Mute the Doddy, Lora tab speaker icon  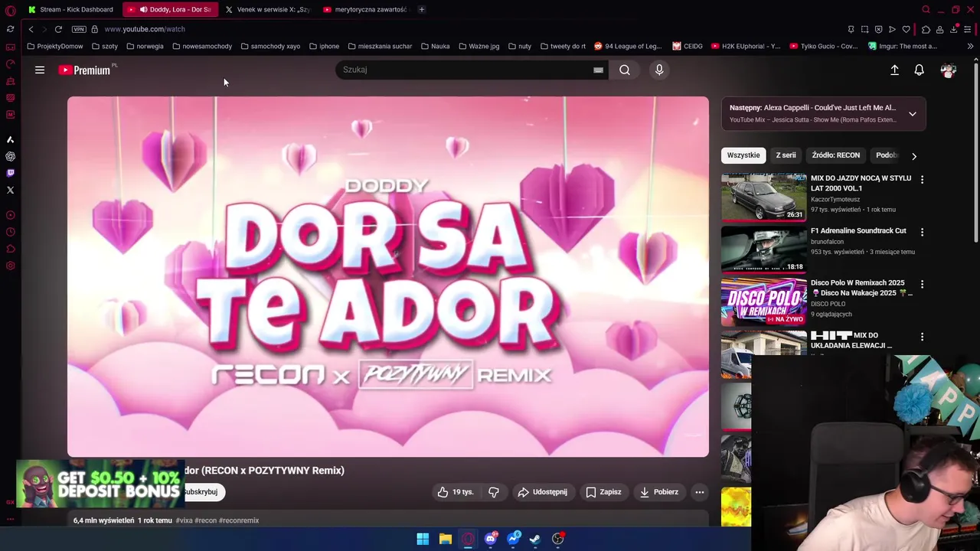(x=143, y=9)
